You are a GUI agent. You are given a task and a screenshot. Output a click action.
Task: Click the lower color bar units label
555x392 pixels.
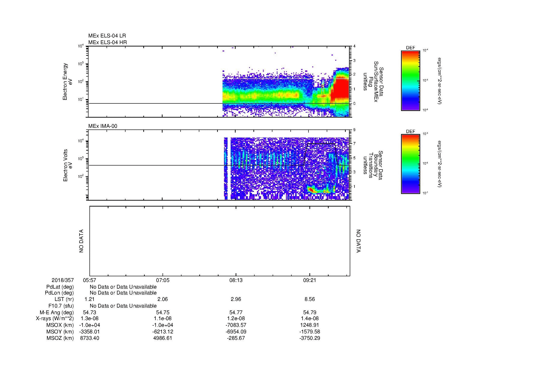point(439,164)
